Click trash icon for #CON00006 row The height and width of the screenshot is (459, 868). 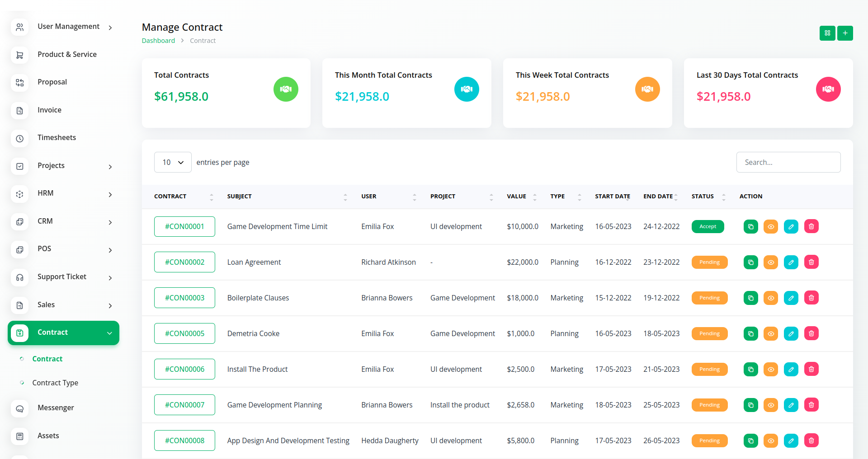pos(811,369)
